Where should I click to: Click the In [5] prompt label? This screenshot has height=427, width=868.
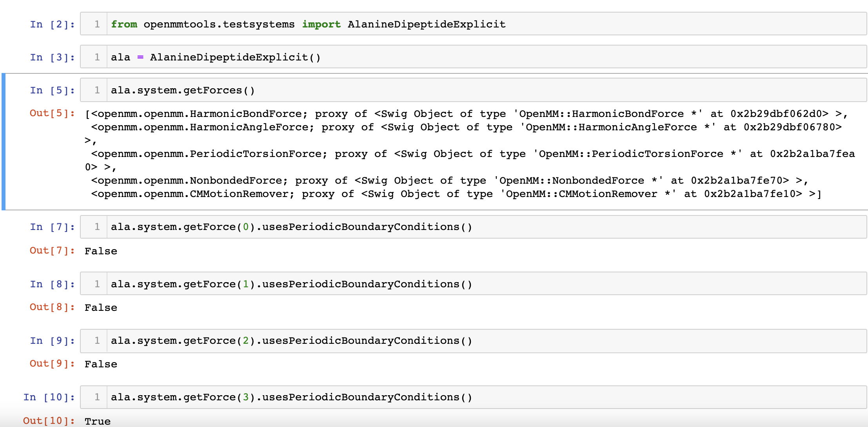click(x=51, y=90)
